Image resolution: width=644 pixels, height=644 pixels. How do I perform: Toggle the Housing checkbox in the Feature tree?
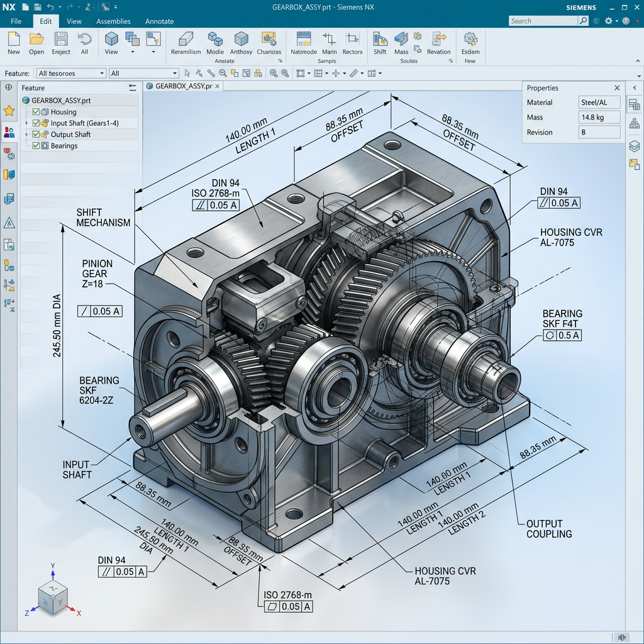(x=36, y=112)
